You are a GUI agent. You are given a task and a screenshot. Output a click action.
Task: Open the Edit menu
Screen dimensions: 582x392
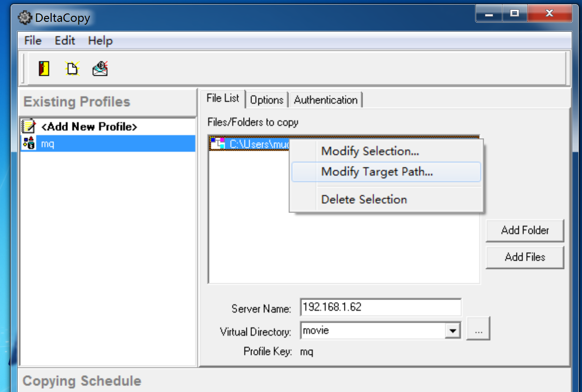pyautogui.click(x=65, y=41)
